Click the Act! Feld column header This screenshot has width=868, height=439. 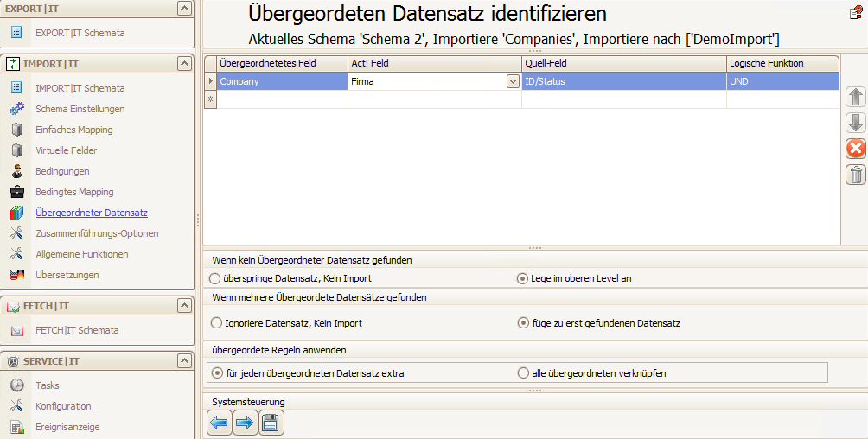click(x=435, y=63)
